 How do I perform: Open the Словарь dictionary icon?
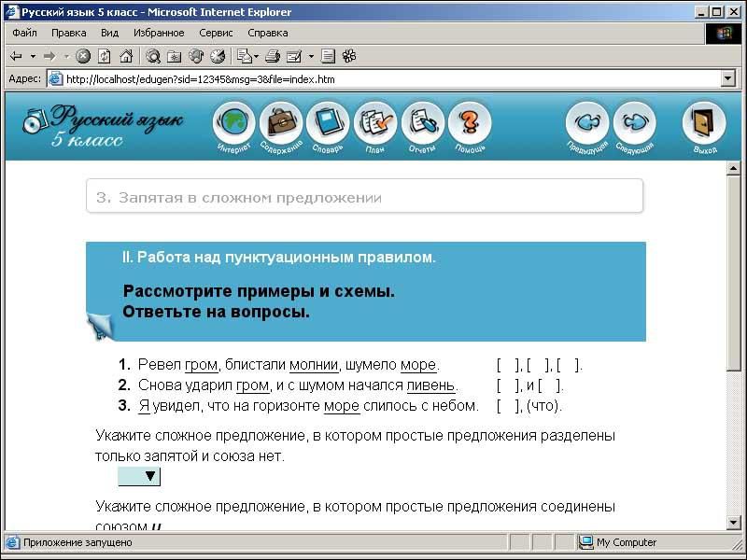pos(328,122)
